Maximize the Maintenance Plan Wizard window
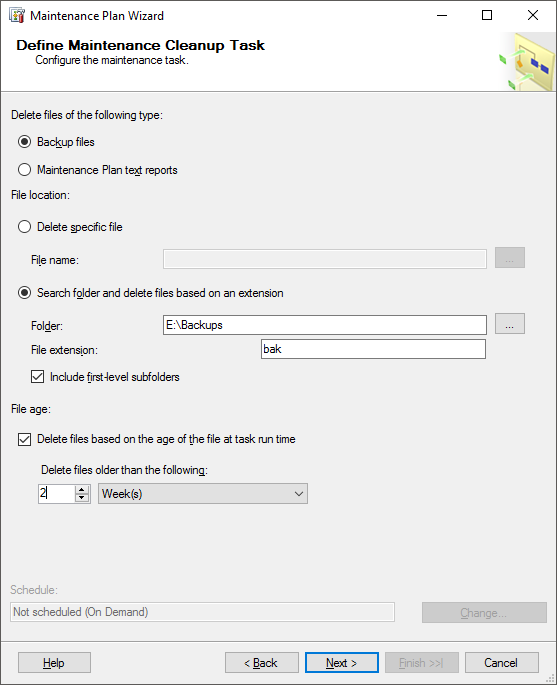557x685 pixels. point(487,15)
